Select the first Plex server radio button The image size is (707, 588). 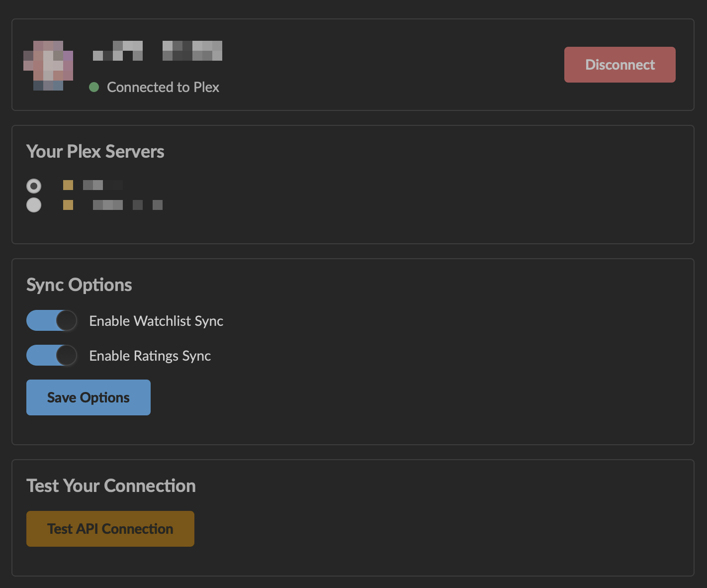(x=33, y=186)
